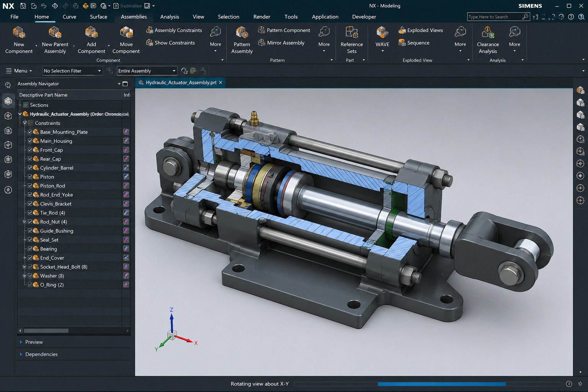Uncheck the Base_Mounting_Plate checkbox
Image resolution: width=588 pixels, height=392 pixels.
[x=30, y=132]
